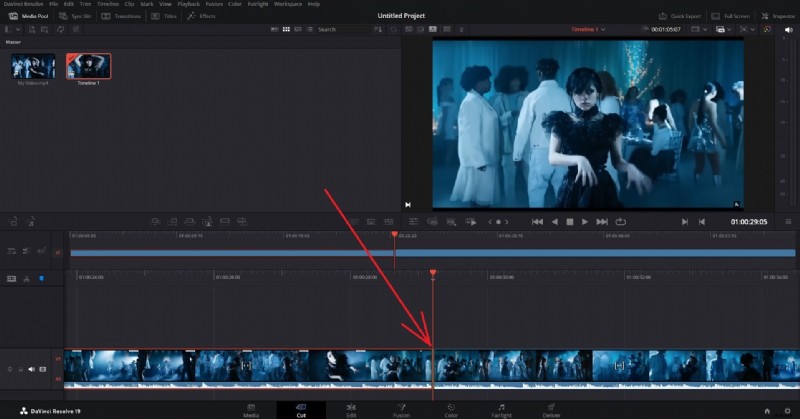Click Smart Insert edit icon
Image resolution: width=800 pixels, height=419 pixels.
pyautogui.click(x=156, y=222)
